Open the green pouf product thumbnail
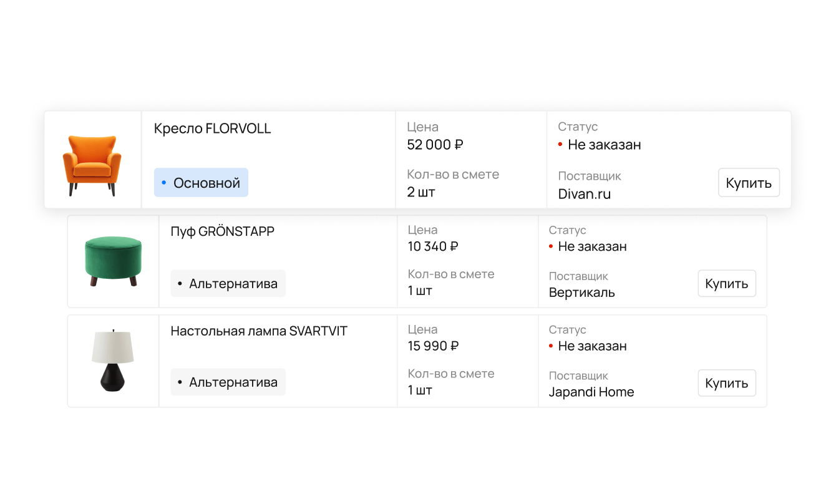The image size is (836, 504). 113,261
